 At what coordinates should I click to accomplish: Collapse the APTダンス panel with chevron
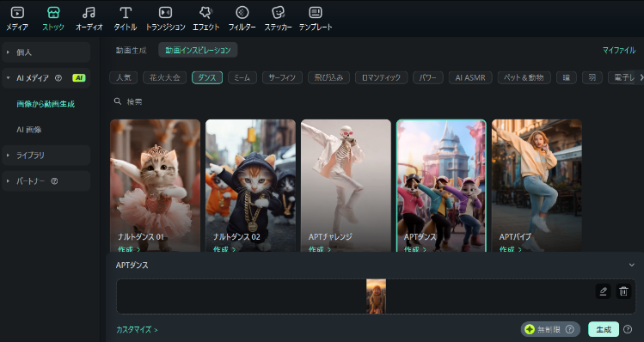(632, 266)
